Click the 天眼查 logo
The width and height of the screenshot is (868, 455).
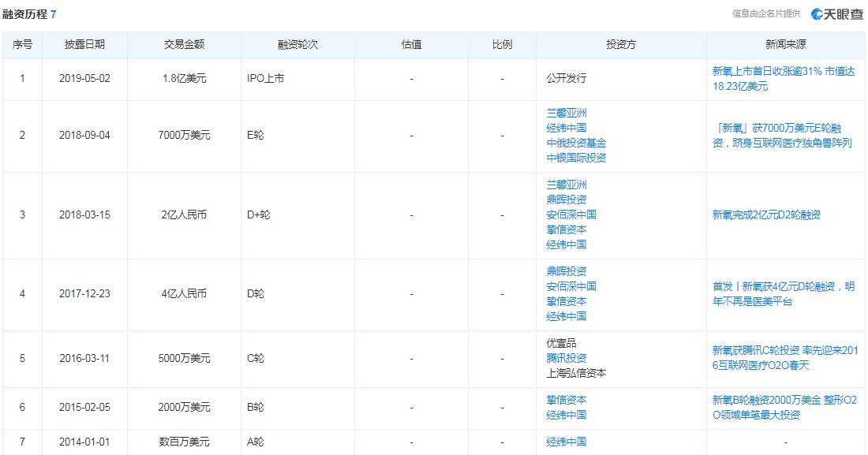point(836,14)
